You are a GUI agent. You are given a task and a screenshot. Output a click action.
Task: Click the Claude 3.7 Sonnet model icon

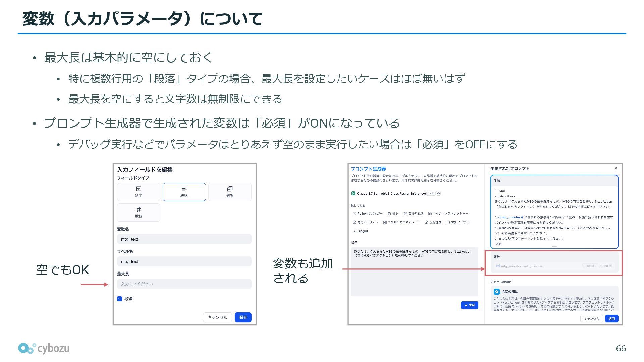pos(353,193)
